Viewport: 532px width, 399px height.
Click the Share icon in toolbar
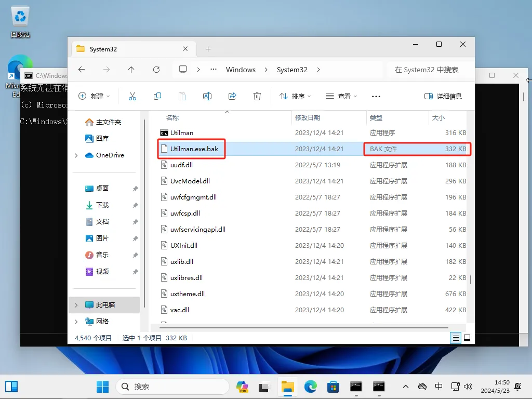coord(232,96)
